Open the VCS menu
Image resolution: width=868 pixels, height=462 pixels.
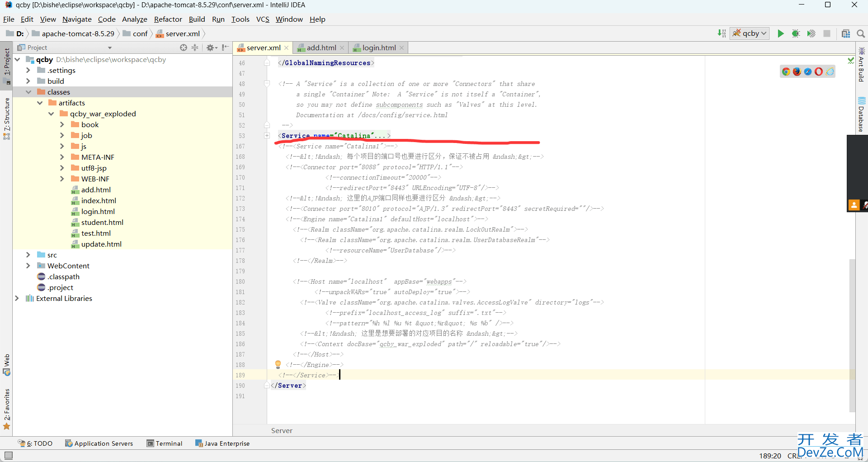pos(263,19)
